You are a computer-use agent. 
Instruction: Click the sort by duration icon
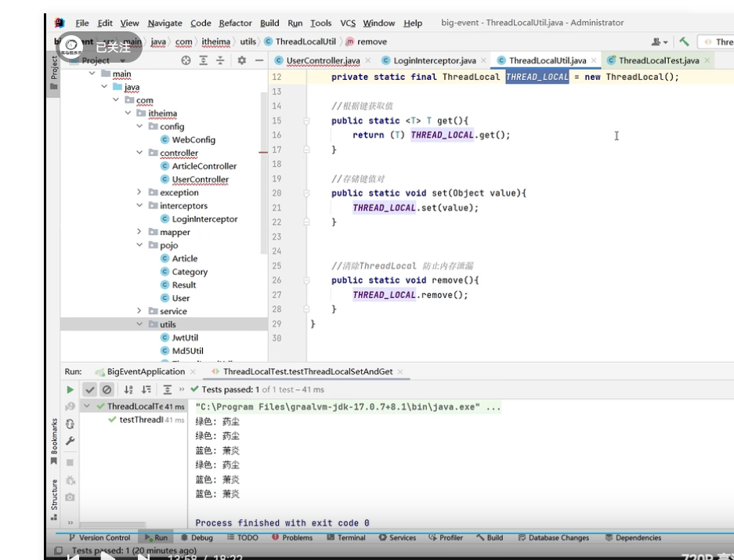(146, 389)
